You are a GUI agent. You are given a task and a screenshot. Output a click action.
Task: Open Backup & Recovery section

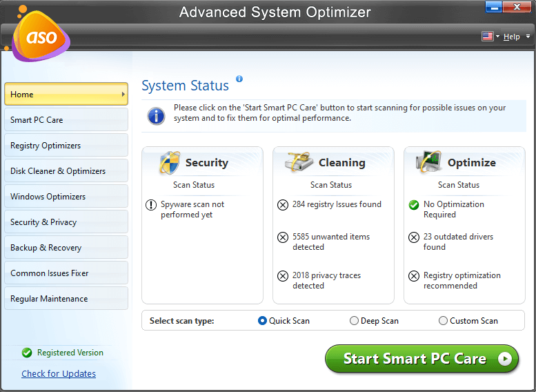pos(66,247)
